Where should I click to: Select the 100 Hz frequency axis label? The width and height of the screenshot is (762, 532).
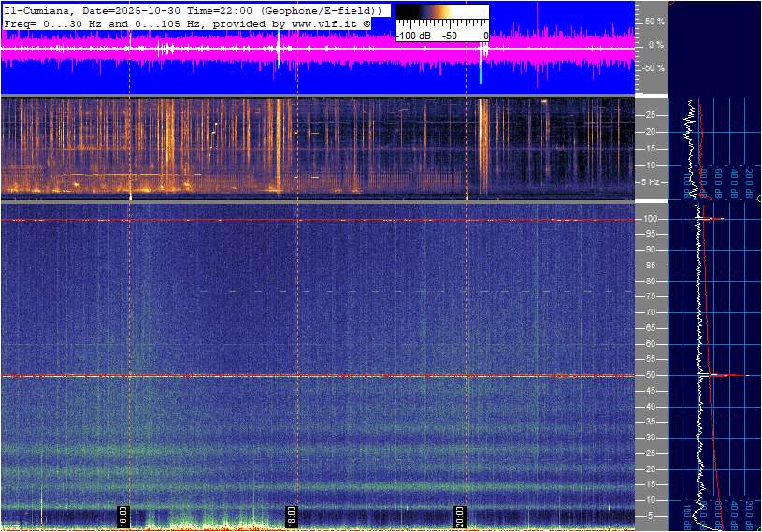651,219
